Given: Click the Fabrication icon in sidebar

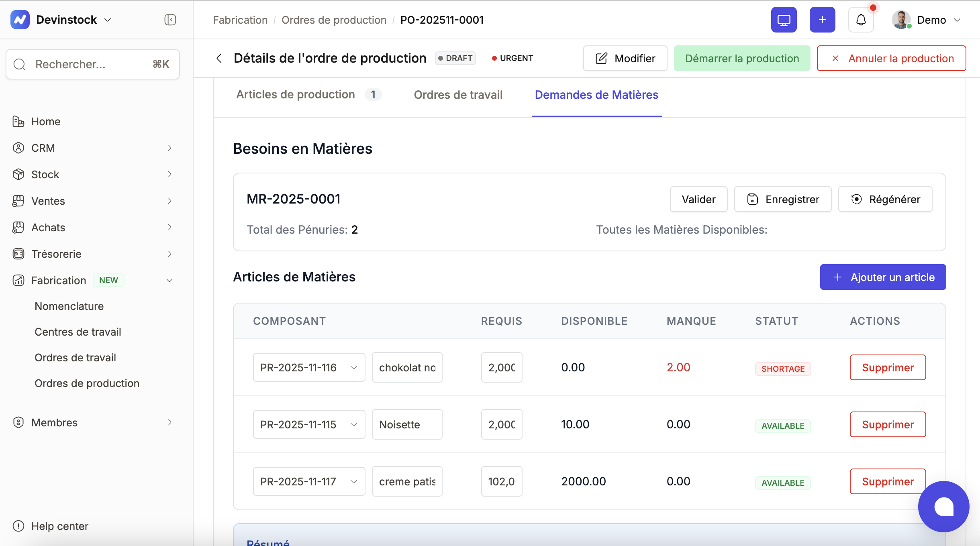Looking at the screenshot, I should coord(19,280).
